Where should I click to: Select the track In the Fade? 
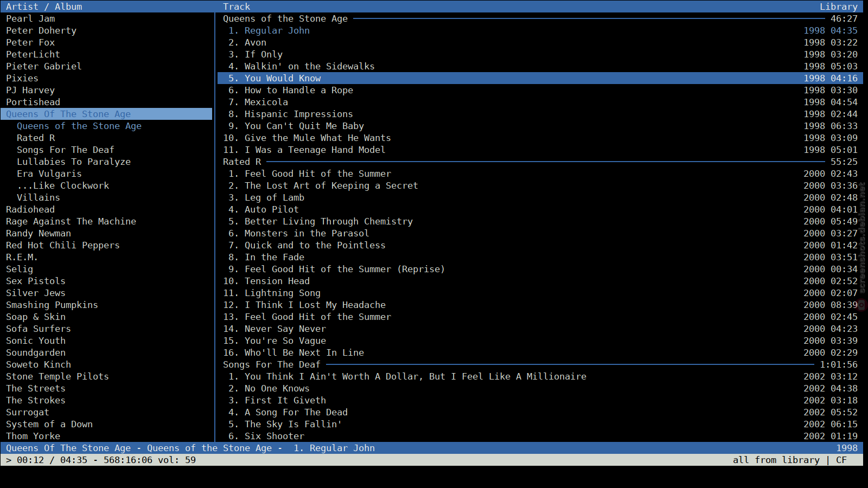pyautogui.click(x=540, y=257)
